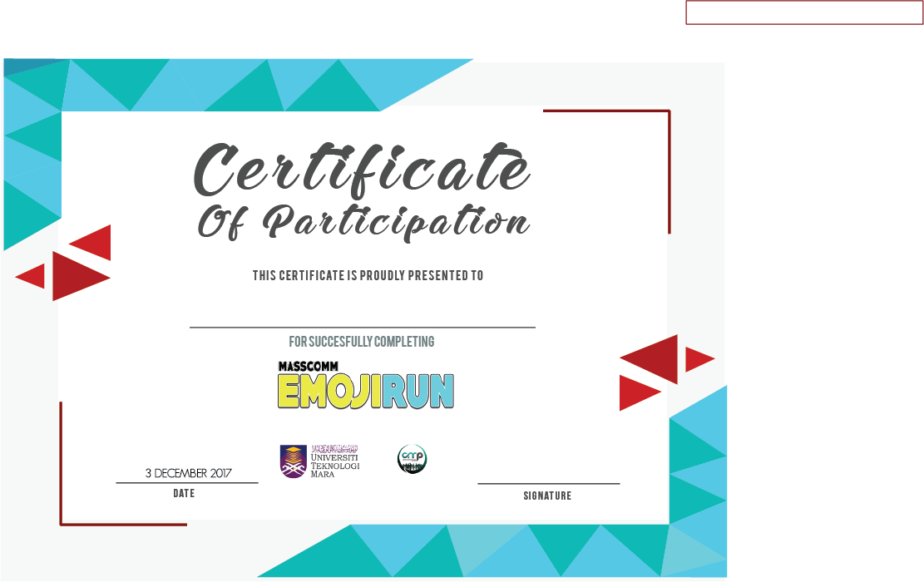The height and width of the screenshot is (582, 924).
Task: Click the Date label under the line
Action: [x=184, y=493]
